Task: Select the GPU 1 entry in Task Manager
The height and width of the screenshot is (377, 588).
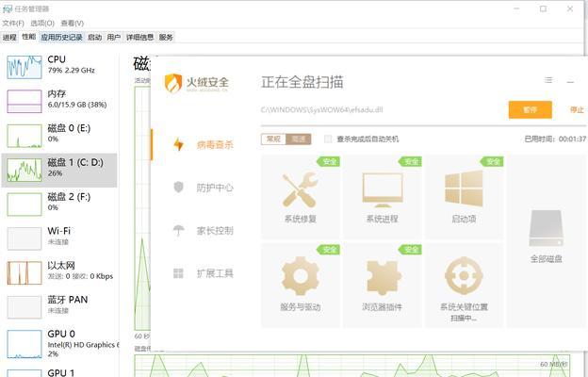Action: click(x=59, y=371)
